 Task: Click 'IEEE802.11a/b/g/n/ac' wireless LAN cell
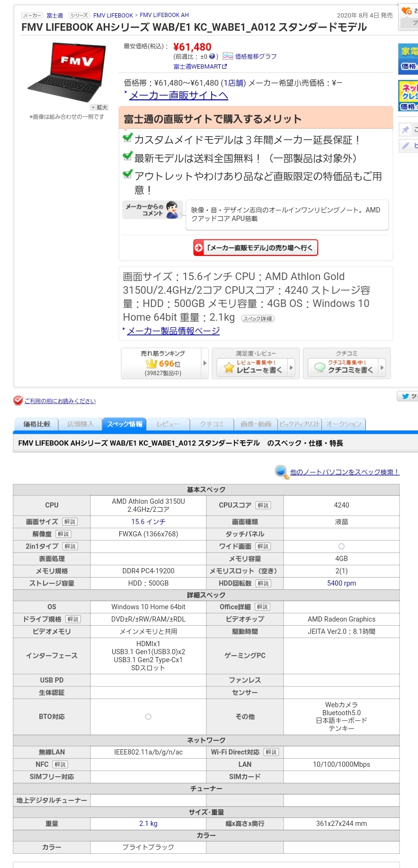point(148,752)
